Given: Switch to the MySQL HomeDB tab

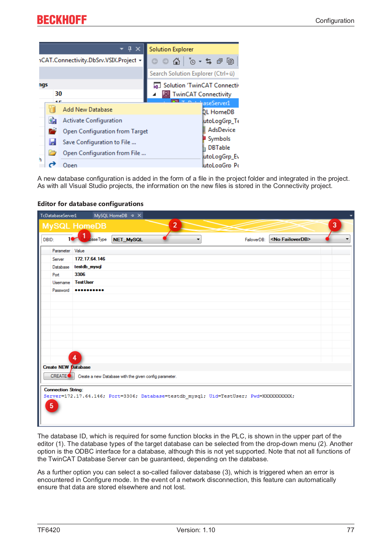Looking at the screenshot, I should (111, 215).
